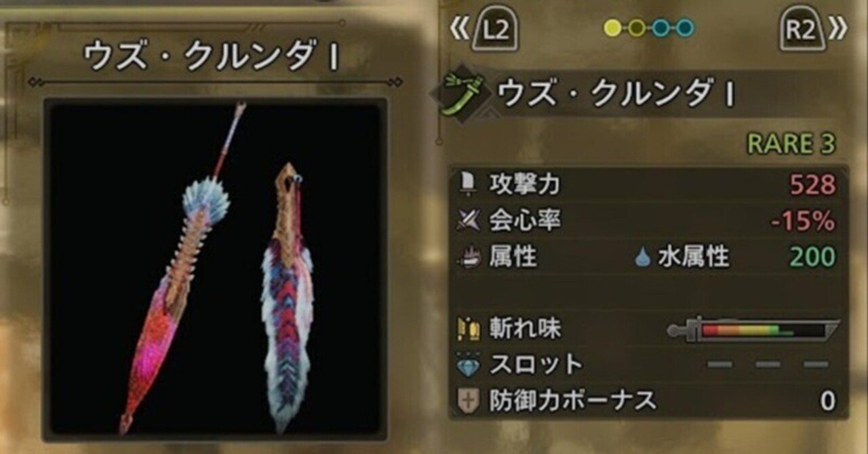The height and width of the screenshot is (454, 868).
Task: Click the crossed swords affinity icon
Action: [468, 220]
